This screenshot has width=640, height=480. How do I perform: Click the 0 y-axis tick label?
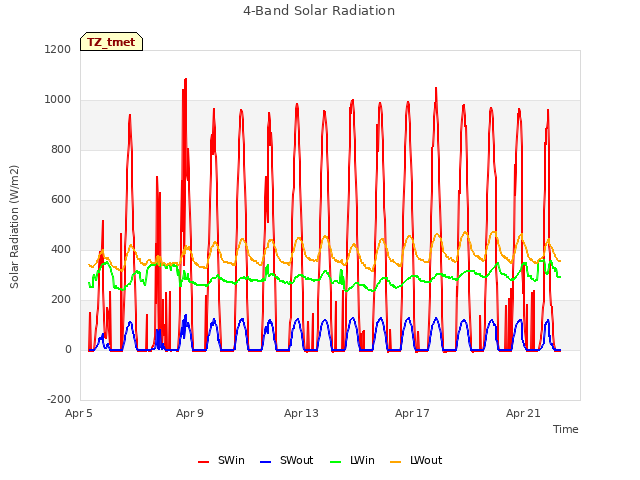(68, 349)
